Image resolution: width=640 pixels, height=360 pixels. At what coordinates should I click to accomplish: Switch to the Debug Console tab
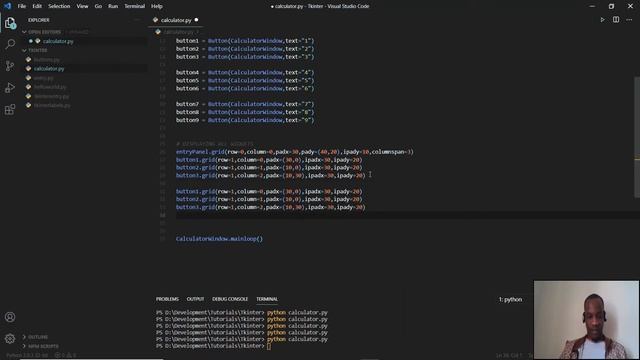(230, 299)
